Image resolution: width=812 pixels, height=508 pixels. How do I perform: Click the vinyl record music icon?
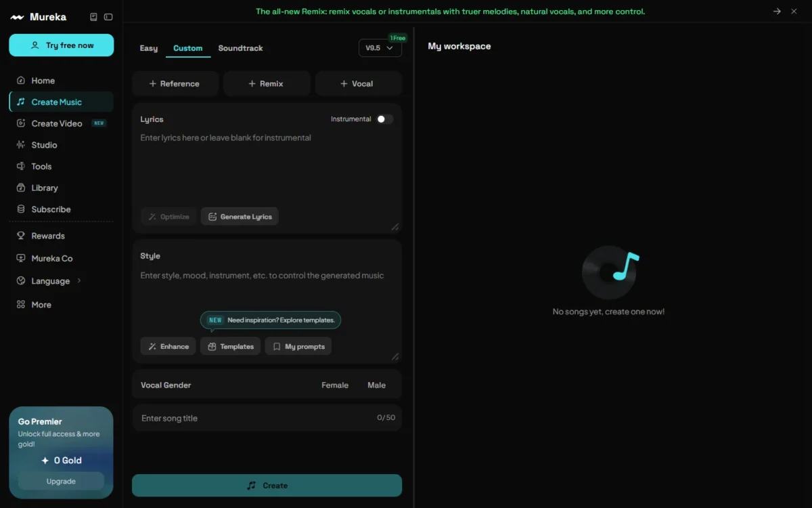point(610,272)
